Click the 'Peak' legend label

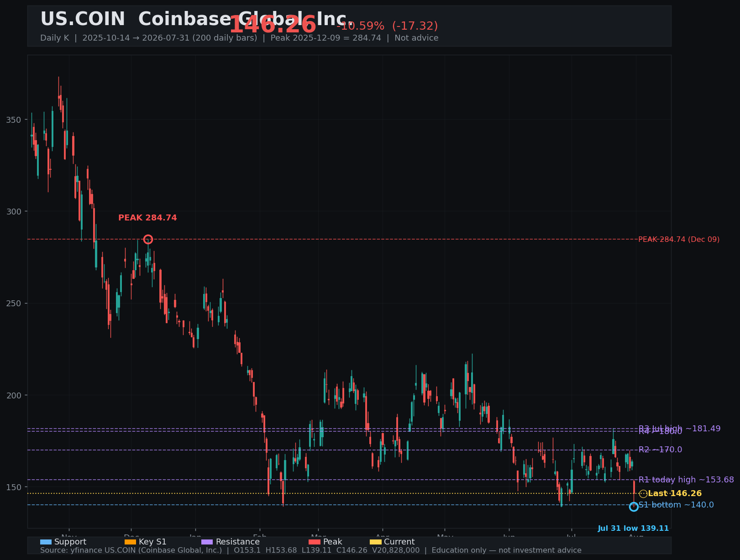(x=333, y=542)
